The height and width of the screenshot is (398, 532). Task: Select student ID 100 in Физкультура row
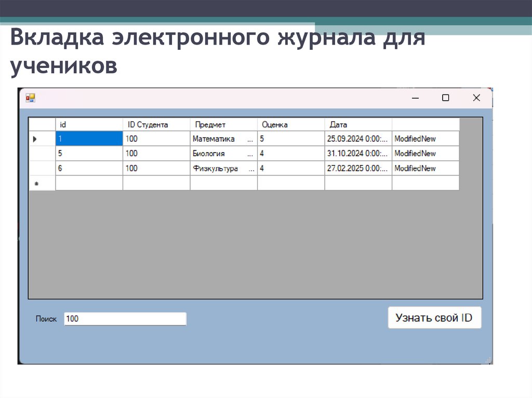coord(156,168)
